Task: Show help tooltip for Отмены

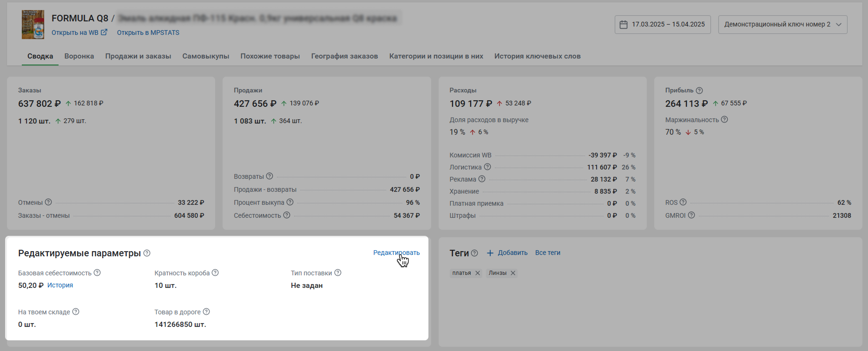Action: (x=48, y=202)
